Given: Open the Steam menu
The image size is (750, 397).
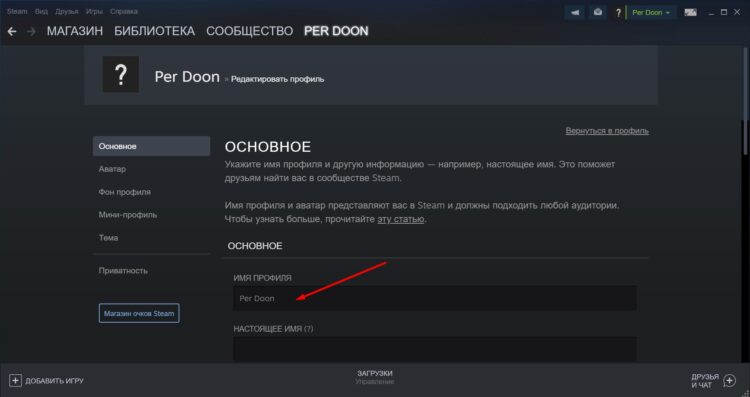Looking at the screenshot, I should pos(17,11).
